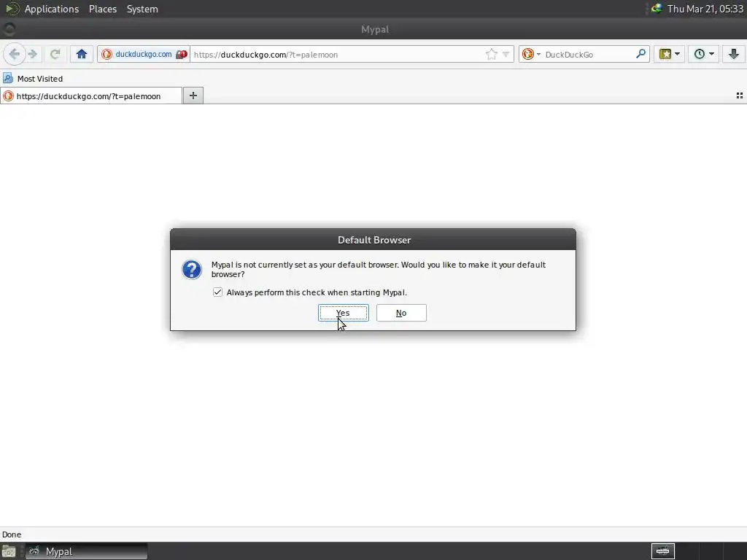Toggle 'Always perform this check' checkbox
The height and width of the screenshot is (560, 747).
217,292
